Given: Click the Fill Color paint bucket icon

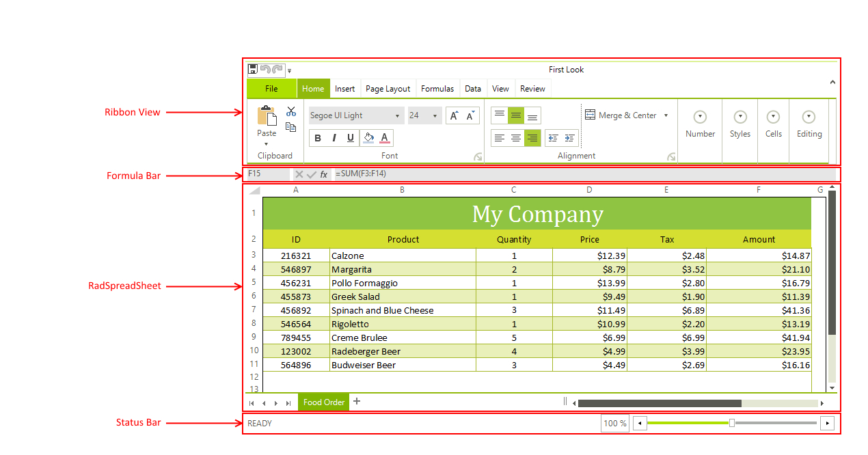Looking at the screenshot, I should point(368,138).
